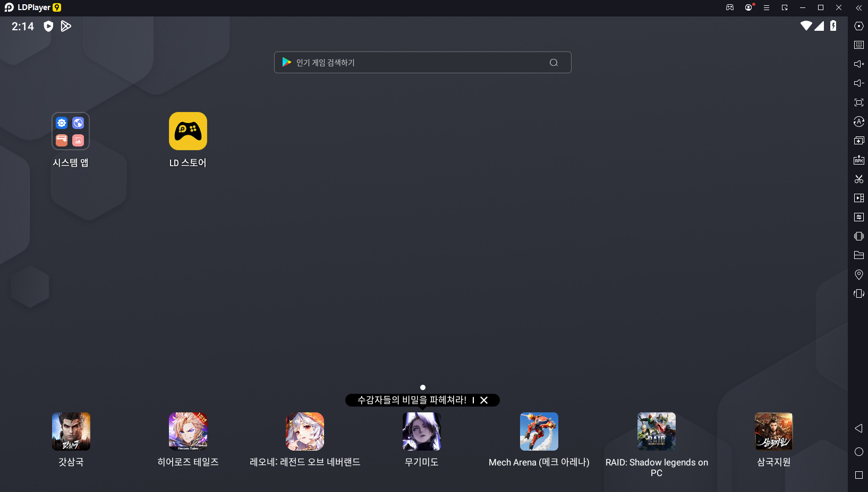Open the user account icon in title bar
Image resolution: width=868 pixels, height=492 pixels.
[748, 7]
